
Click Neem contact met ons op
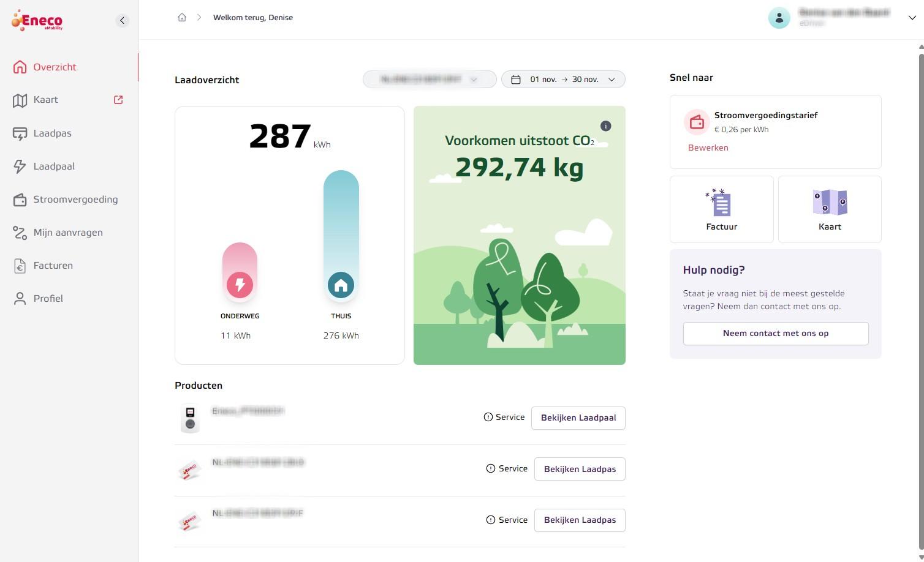(775, 334)
